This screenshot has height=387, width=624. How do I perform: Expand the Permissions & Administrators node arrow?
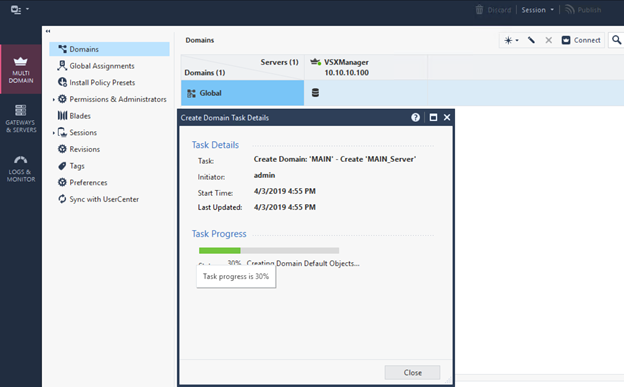pyautogui.click(x=54, y=100)
